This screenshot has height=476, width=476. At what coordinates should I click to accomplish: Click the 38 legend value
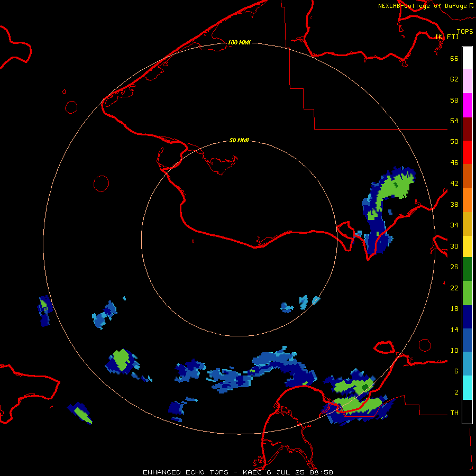pyautogui.click(x=454, y=204)
